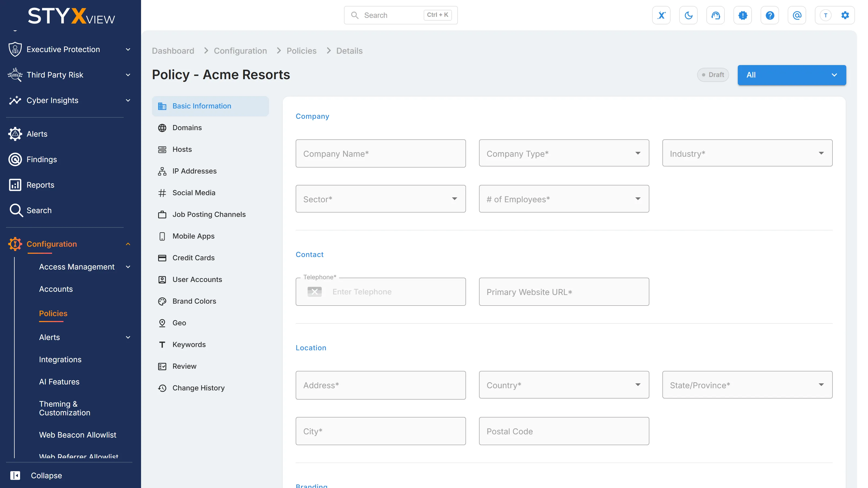Click the Company Name field
868x488 pixels.
(380, 153)
